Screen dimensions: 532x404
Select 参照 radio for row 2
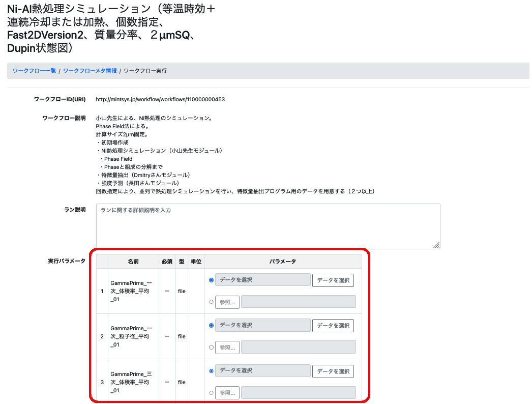[212, 348]
